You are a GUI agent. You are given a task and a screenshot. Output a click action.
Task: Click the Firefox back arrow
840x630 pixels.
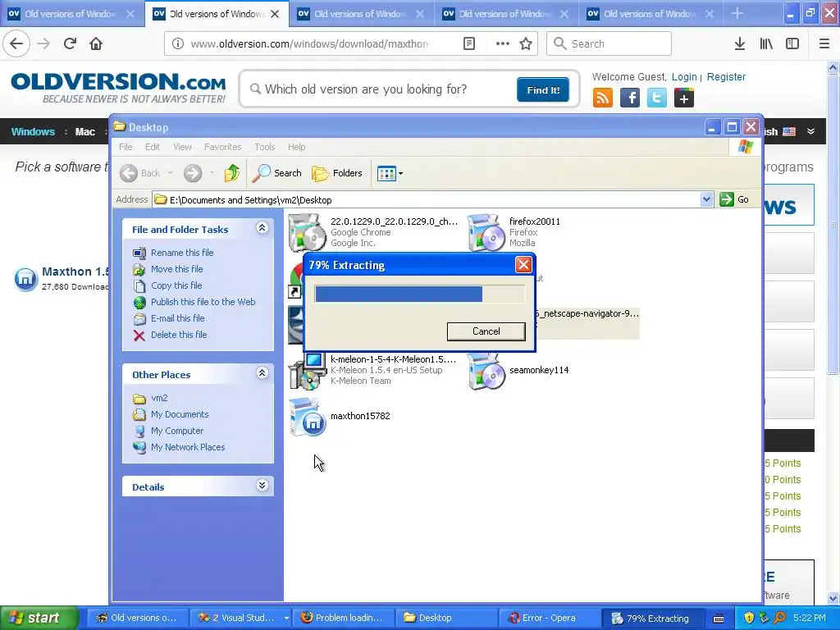coord(16,43)
